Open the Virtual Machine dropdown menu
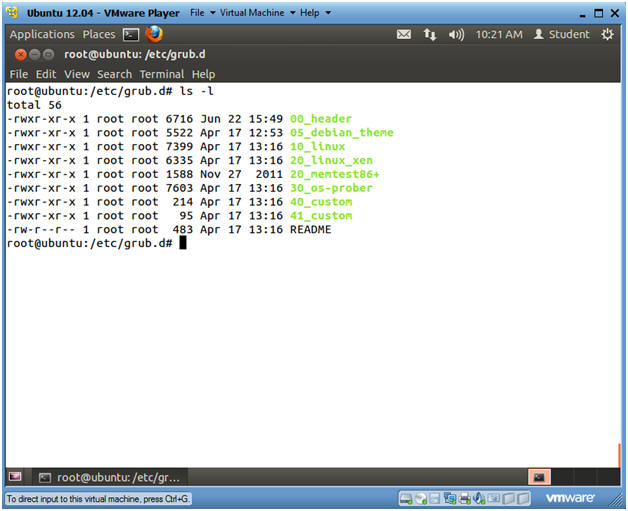 [258, 13]
